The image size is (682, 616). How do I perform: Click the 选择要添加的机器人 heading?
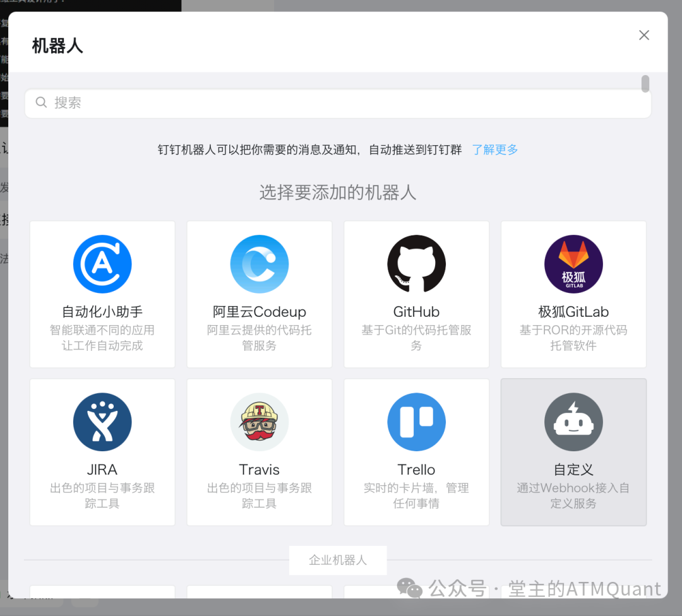[x=338, y=192]
